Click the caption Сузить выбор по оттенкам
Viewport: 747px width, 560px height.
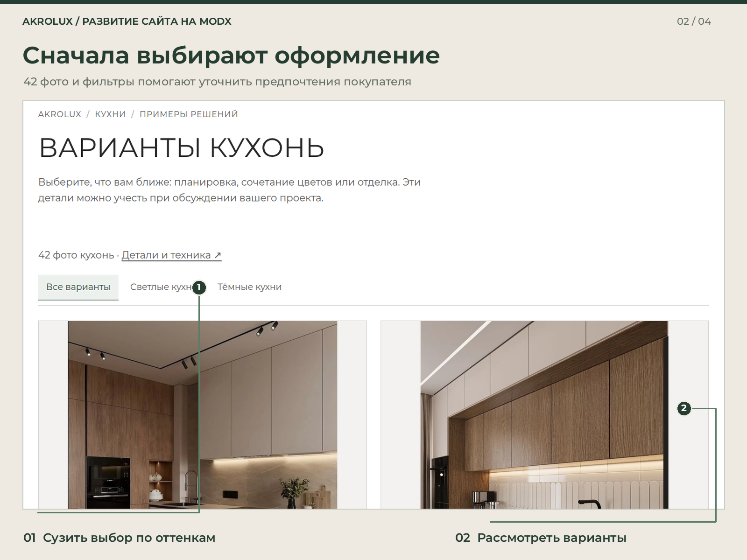[x=129, y=538]
